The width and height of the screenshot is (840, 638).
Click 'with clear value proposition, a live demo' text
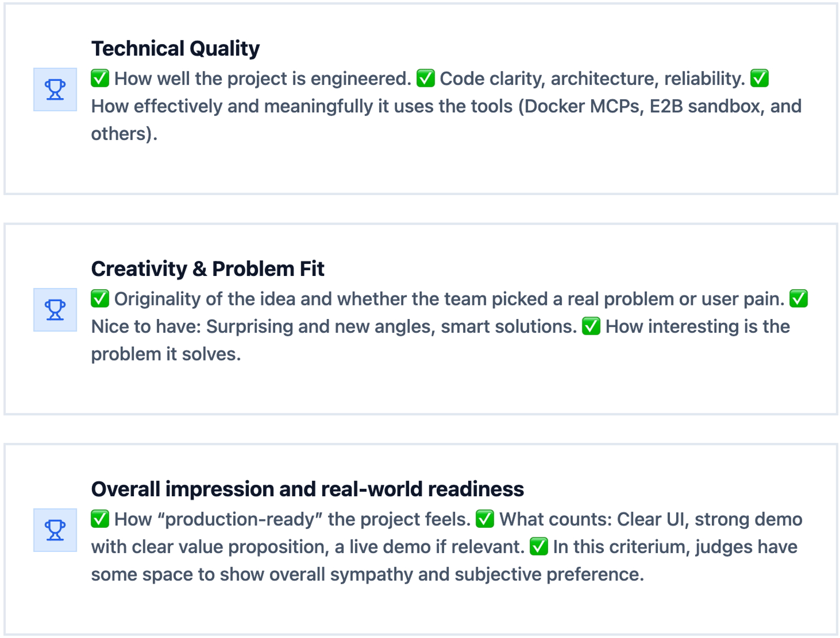tap(307, 547)
